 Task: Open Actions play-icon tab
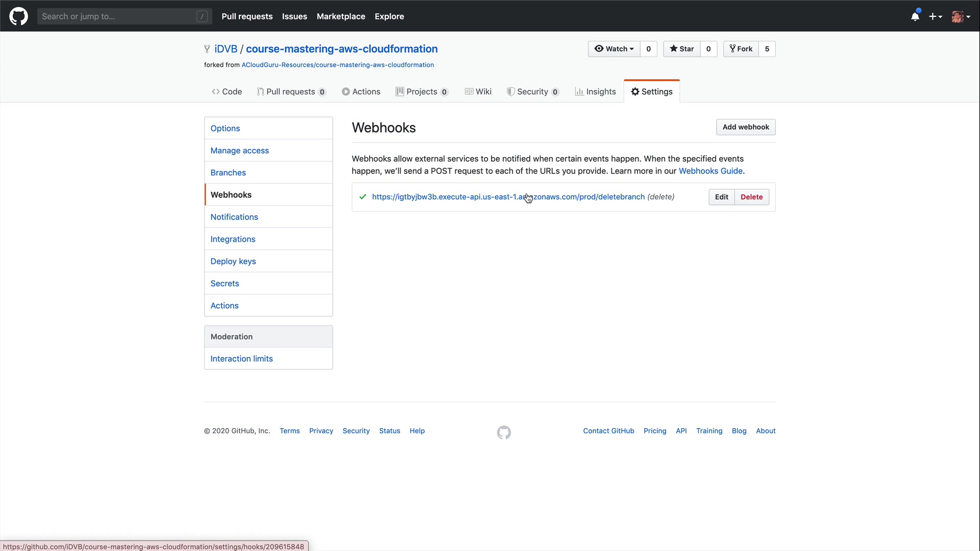point(361,92)
